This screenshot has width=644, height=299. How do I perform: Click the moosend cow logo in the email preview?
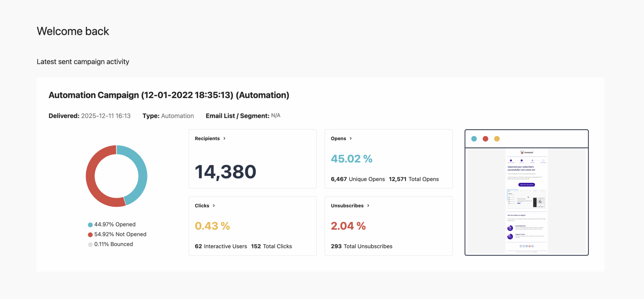[522, 152]
